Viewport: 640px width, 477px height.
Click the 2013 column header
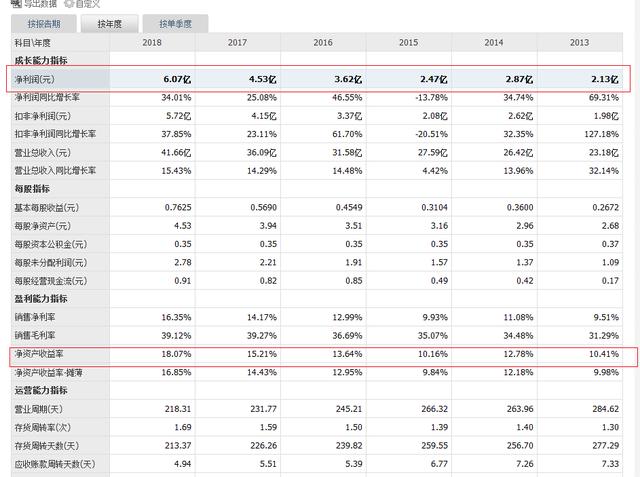(x=580, y=42)
